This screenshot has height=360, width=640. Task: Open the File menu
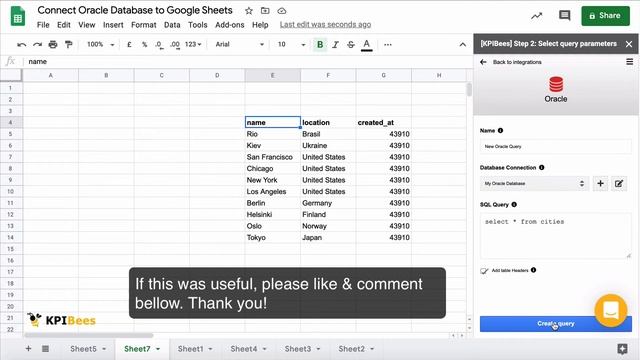(x=43, y=25)
